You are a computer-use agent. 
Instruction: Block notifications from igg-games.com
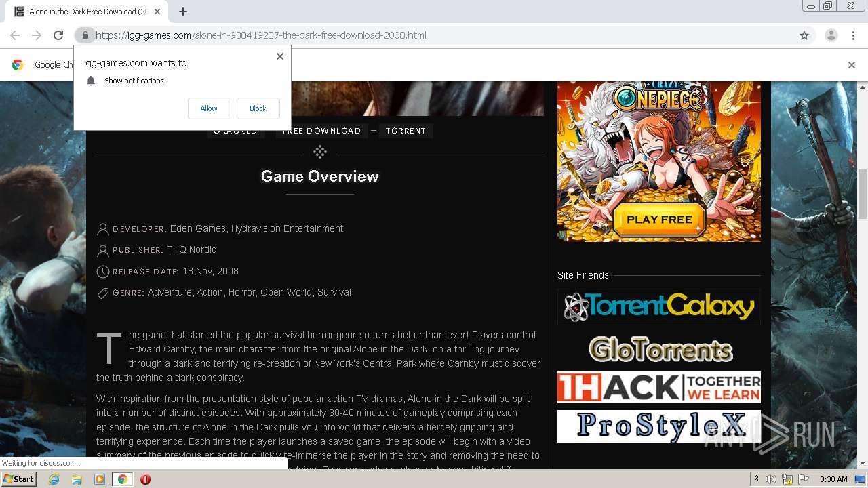click(x=258, y=108)
